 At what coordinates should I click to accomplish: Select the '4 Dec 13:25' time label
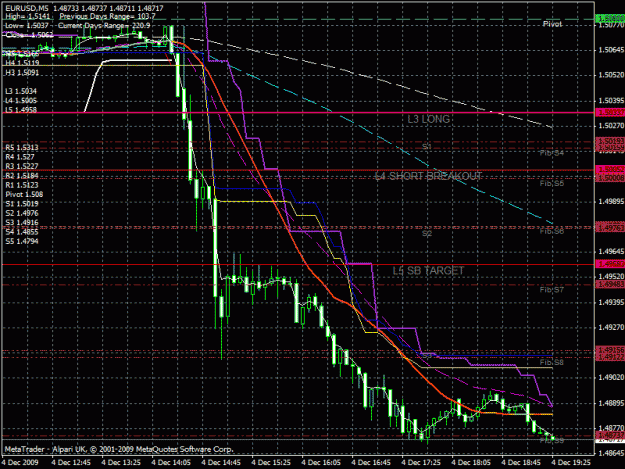click(121, 463)
